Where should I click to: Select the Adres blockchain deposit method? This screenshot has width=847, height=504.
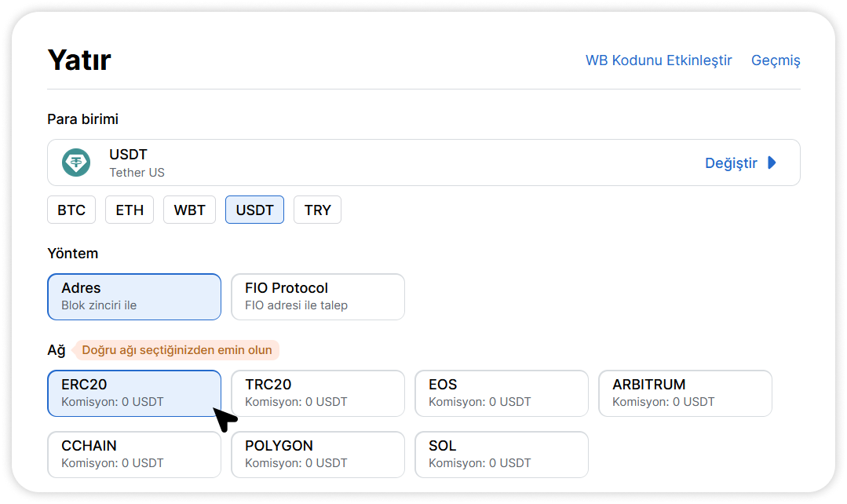click(x=134, y=297)
